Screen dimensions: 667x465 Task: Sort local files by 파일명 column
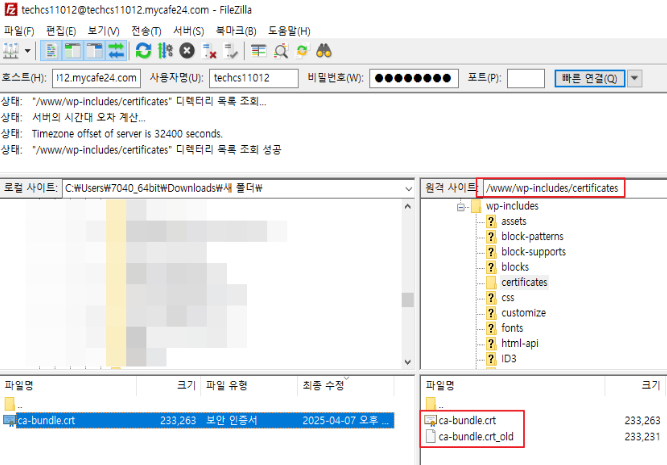click(68, 385)
